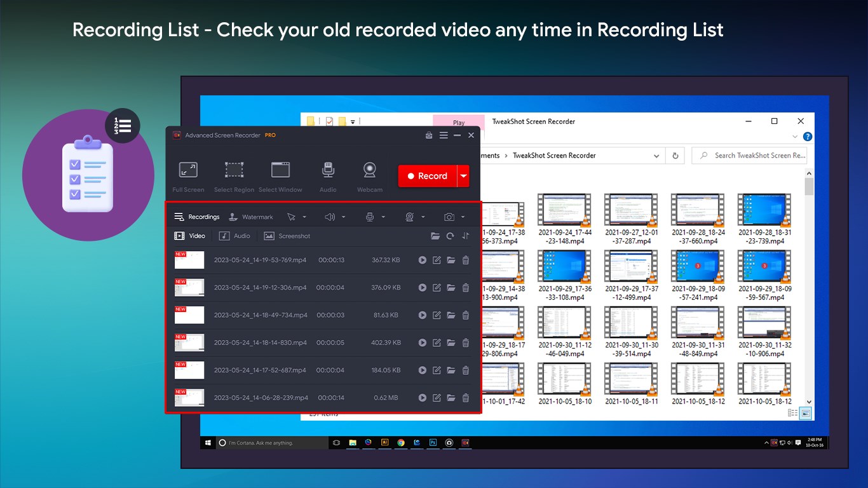Edit recording 2023-05-24_14-19-12-306.mp4
The image size is (868, 488).
click(x=437, y=287)
